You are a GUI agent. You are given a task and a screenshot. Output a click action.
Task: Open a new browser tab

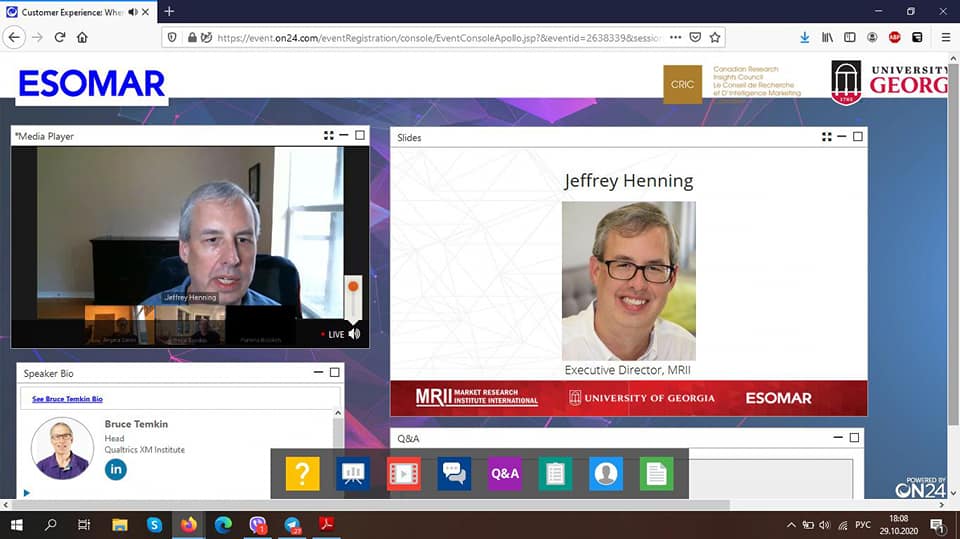click(x=169, y=12)
